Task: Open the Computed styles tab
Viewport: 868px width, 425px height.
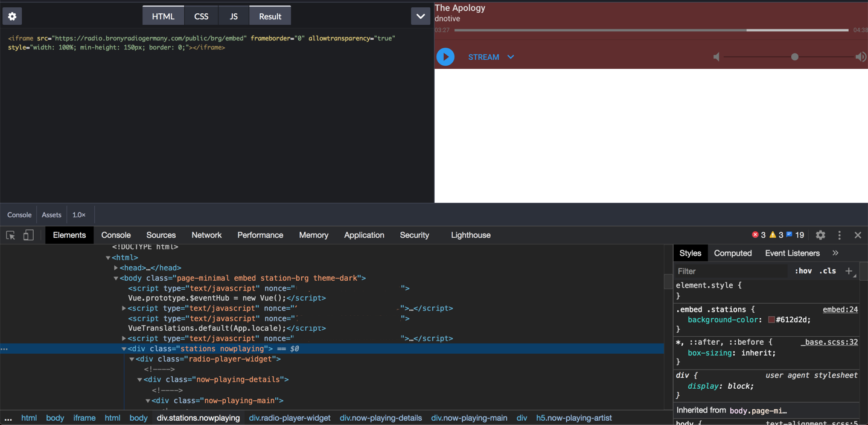Action: tap(733, 253)
